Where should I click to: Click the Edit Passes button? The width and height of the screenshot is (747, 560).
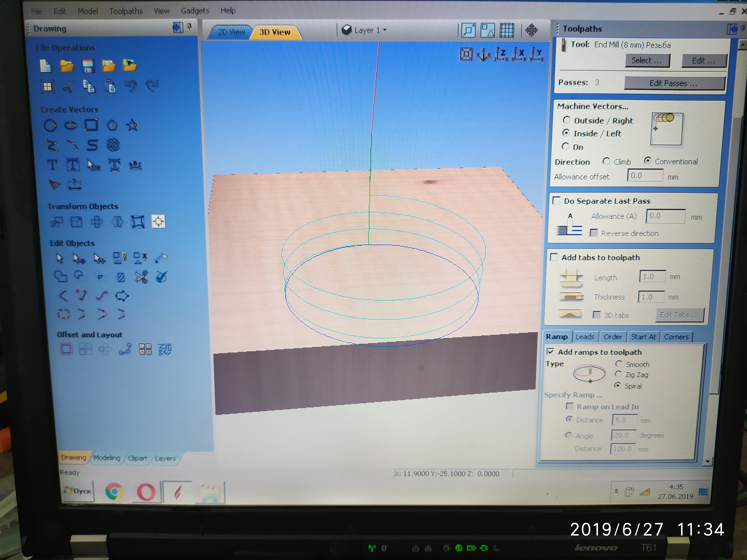[x=673, y=83]
